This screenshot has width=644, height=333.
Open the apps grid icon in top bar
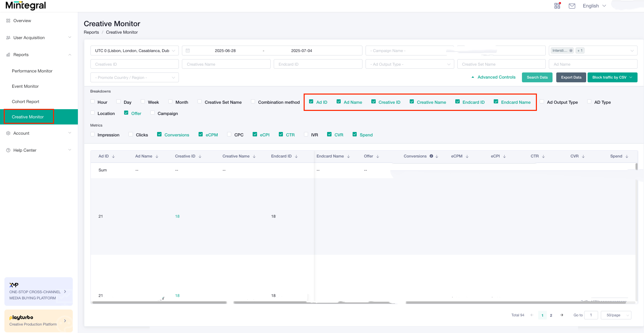(557, 5)
